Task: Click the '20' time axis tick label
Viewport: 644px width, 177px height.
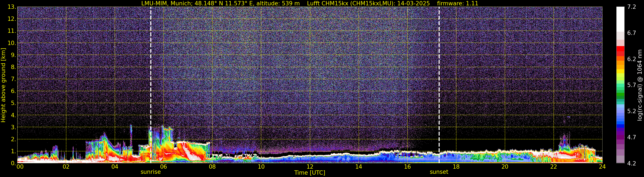Action: [x=505, y=167]
